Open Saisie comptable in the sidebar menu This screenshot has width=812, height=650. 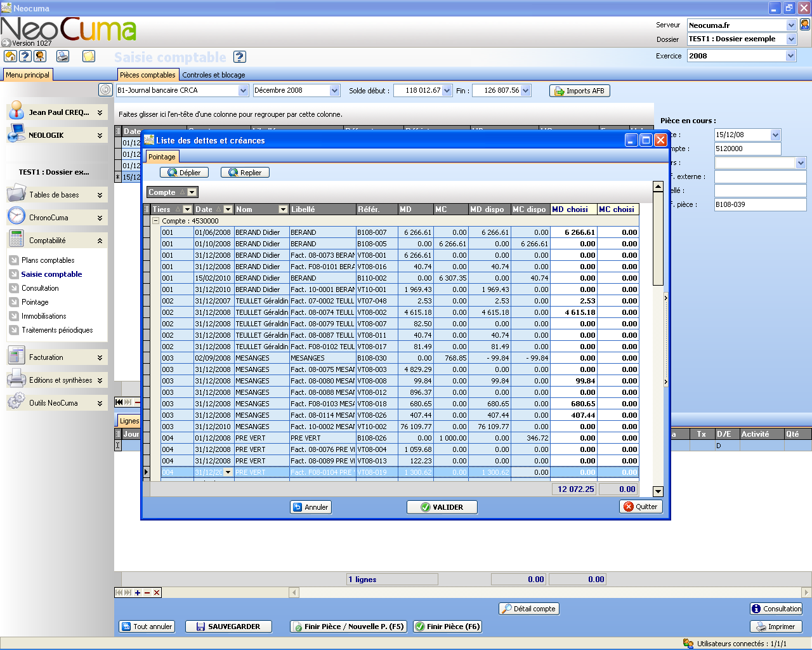tap(51, 274)
